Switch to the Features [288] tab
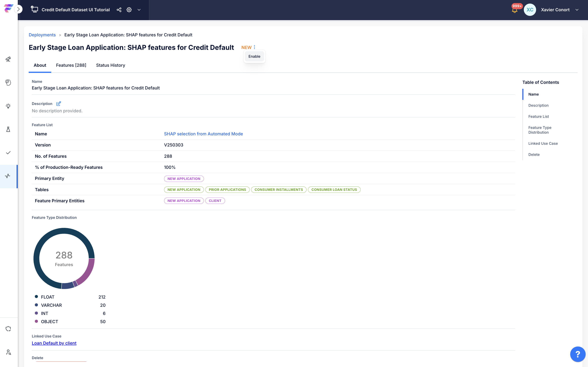Screen dimensions: 588x367 pyautogui.click(x=71, y=65)
